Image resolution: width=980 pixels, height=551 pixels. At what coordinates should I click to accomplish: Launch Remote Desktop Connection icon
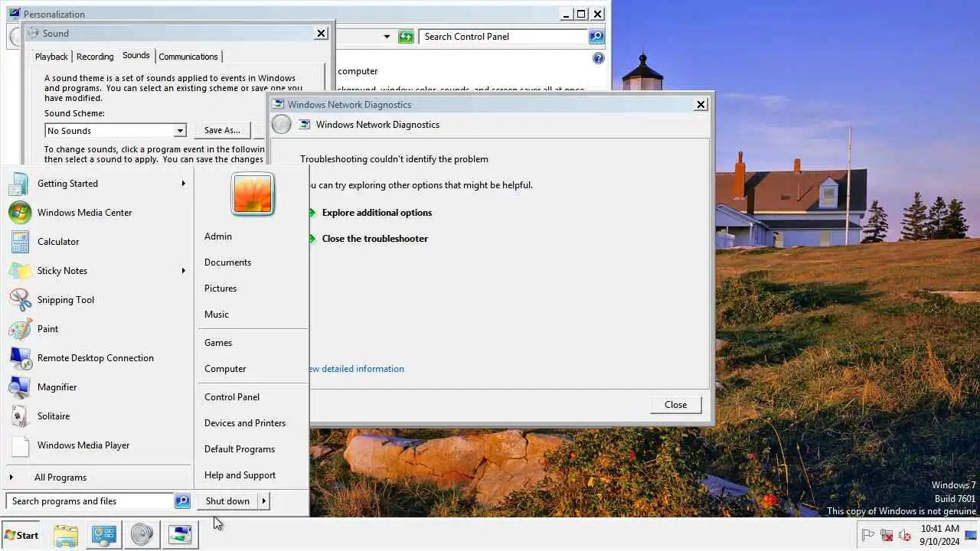pos(20,358)
